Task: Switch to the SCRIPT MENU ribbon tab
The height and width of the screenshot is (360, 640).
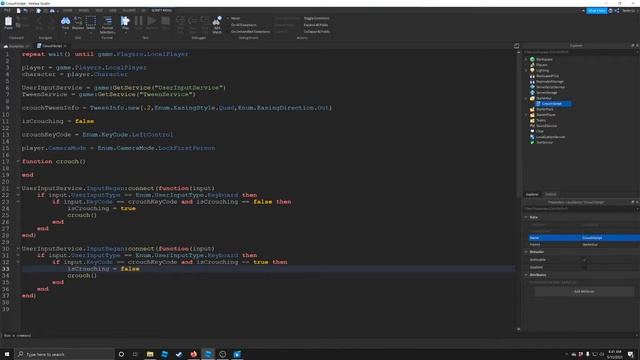Action: (x=162, y=11)
